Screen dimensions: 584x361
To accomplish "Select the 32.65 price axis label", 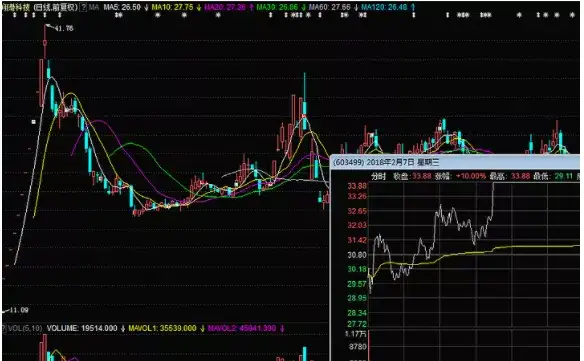I will click(357, 211).
